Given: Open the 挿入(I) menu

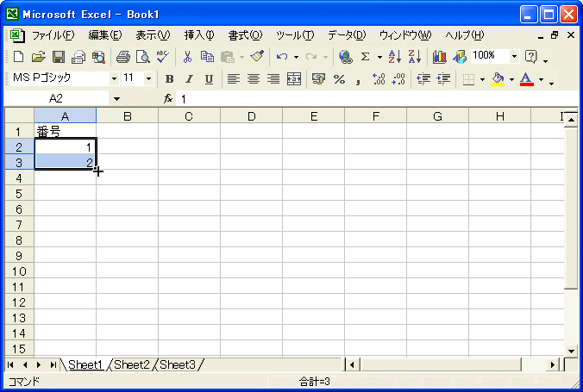Looking at the screenshot, I should click(199, 35).
